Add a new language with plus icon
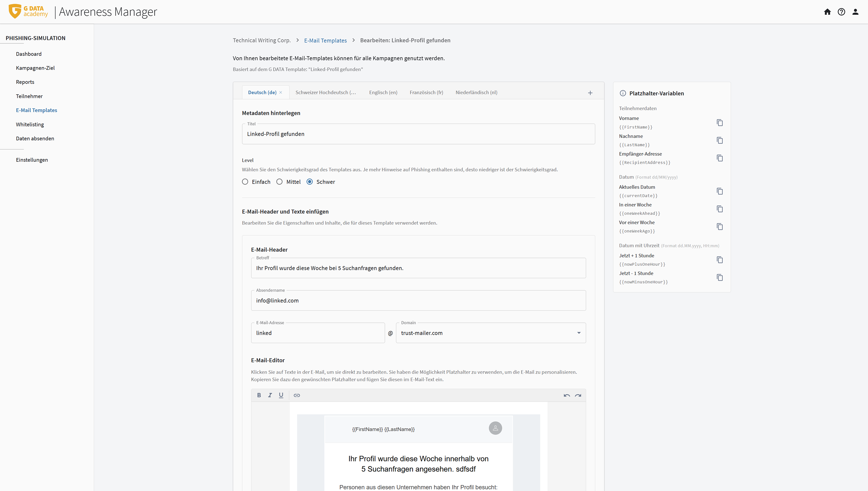This screenshot has height=491, width=868. [x=590, y=93]
